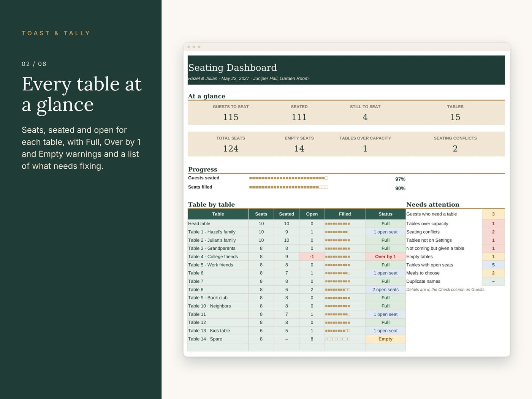Click the Table column header
Screen dimensions: 532x399
(218, 214)
